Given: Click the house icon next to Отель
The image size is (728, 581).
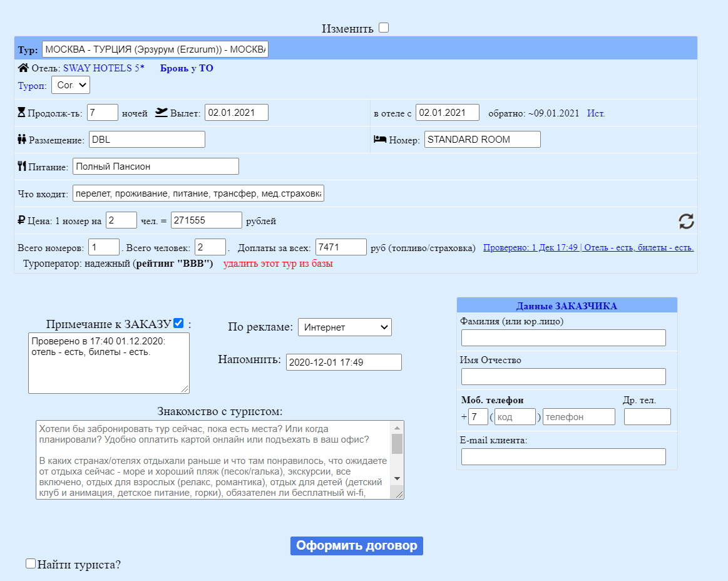Looking at the screenshot, I should (x=23, y=68).
